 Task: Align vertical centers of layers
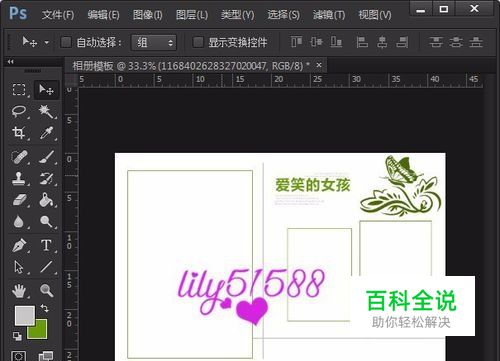coord(316,42)
